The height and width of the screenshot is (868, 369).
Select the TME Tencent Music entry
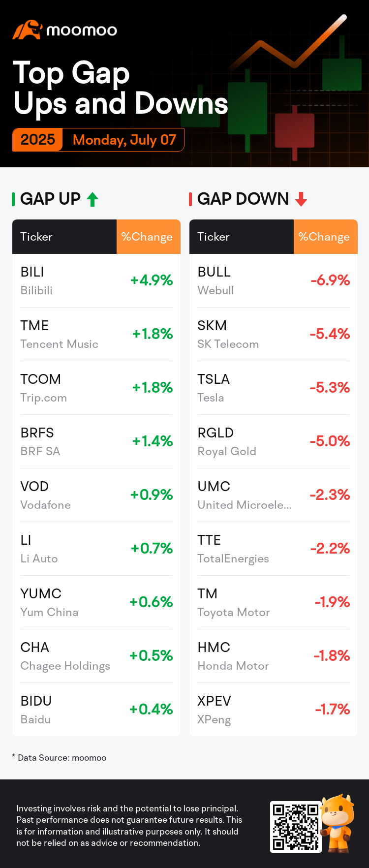click(x=96, y=334)
